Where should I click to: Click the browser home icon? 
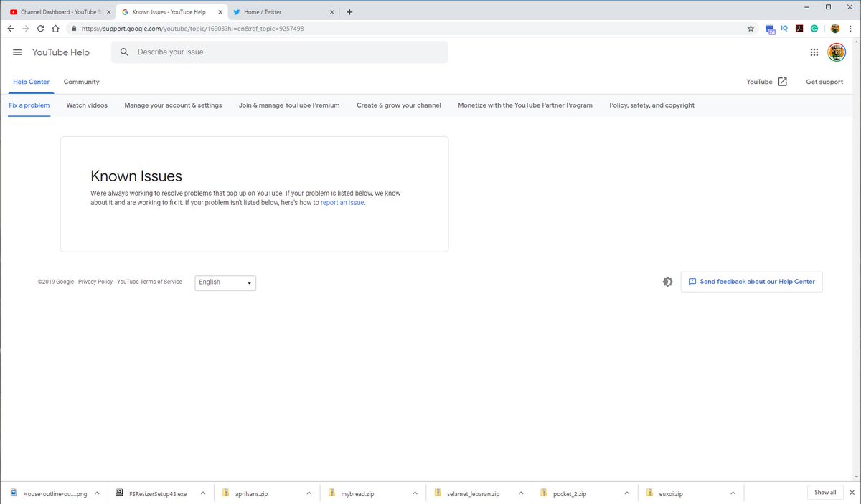pos(55,29)
